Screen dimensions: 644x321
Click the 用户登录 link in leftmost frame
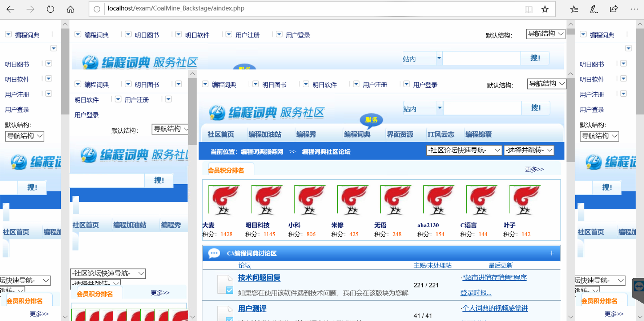pos(17,110)
